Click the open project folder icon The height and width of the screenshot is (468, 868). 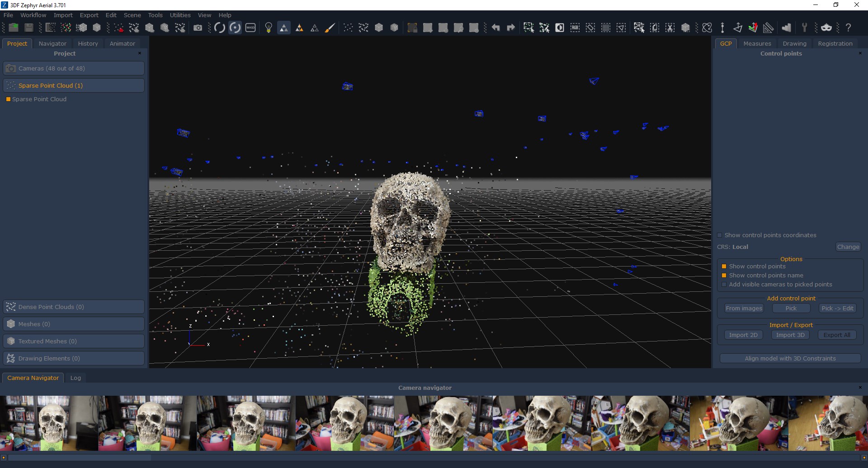pos(14,28)
